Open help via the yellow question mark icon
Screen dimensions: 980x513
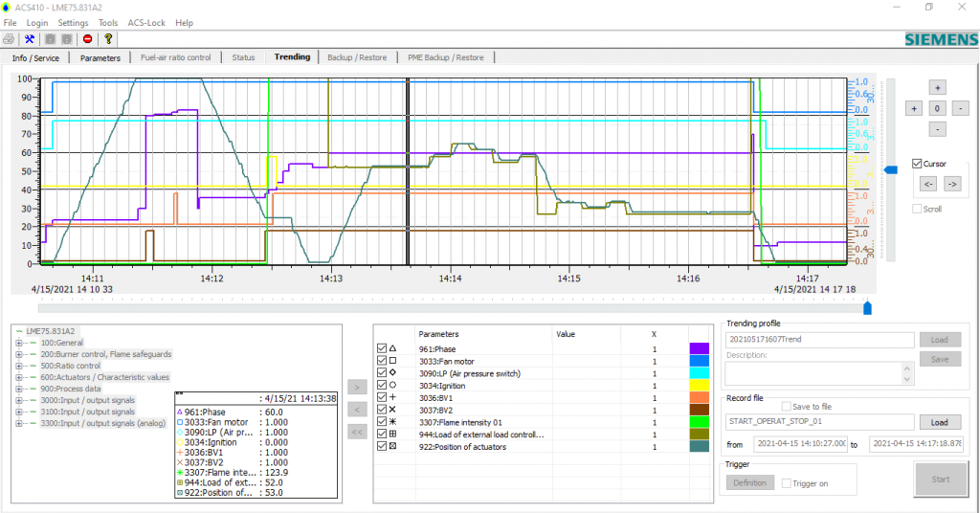[108, 39]
